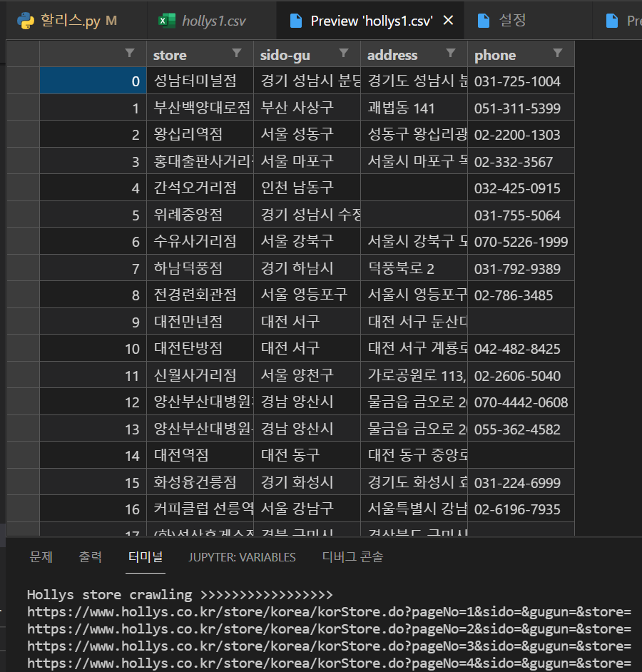Select phone number 02-332-3567

click(x=521, y=161)
